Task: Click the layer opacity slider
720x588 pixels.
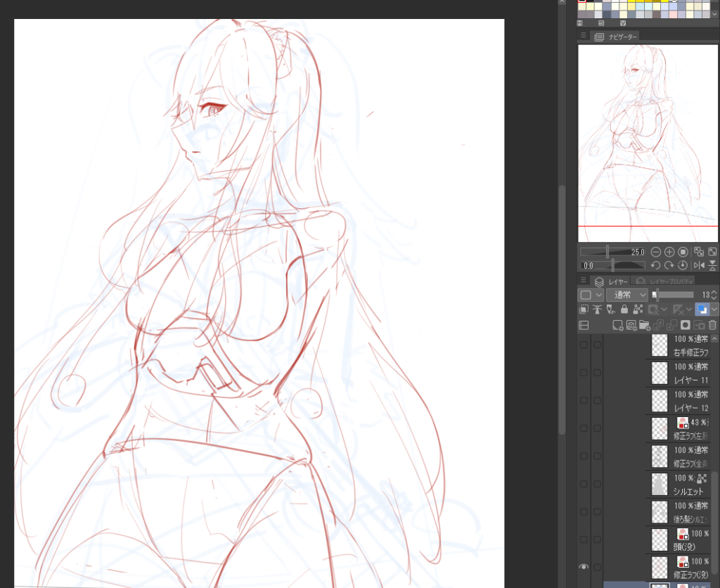Action: 675,295
